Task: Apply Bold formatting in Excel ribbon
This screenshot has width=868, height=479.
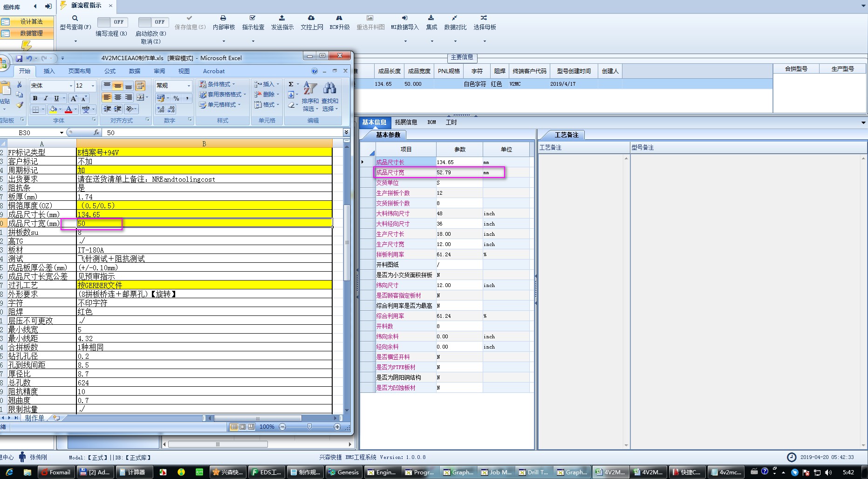Action: pos(35,98)
